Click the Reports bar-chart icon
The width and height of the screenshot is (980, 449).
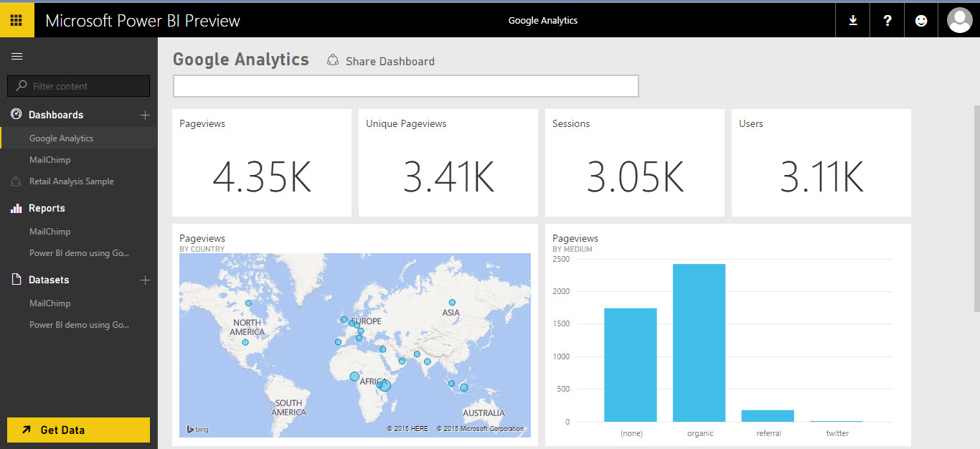16,208
